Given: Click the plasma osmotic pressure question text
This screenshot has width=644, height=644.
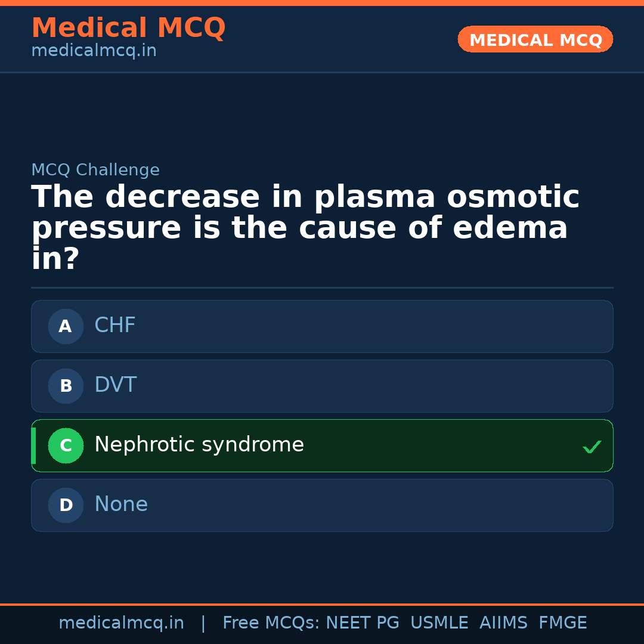Looking at the screenshot, I should 304,228.
